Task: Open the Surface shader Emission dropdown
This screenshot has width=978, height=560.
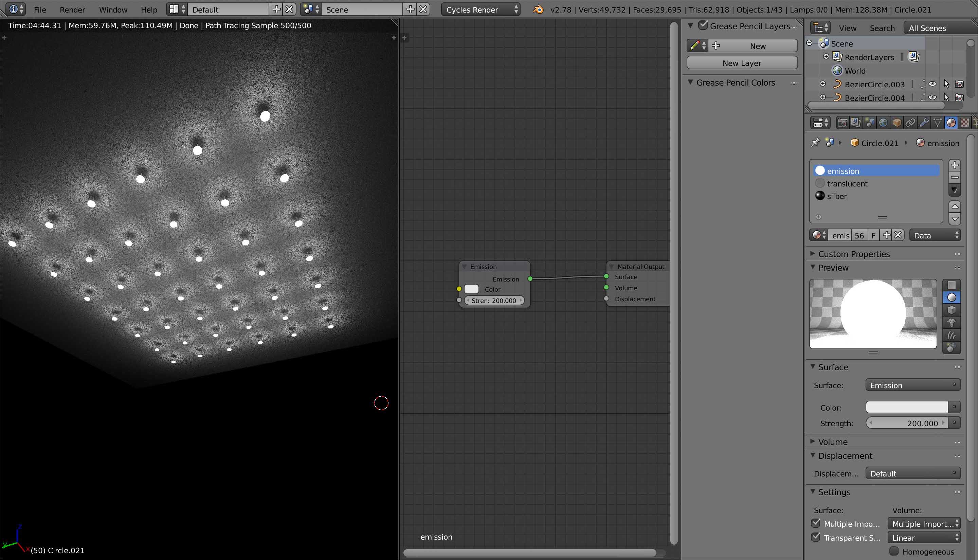Action: click(x=913, y=385)
